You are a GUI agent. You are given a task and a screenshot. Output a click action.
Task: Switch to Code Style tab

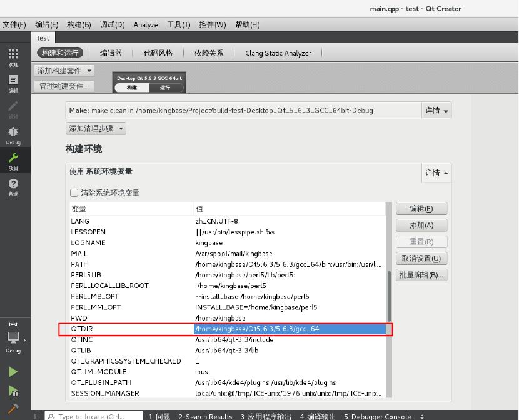pyautogui.click(x=158, y=53)
